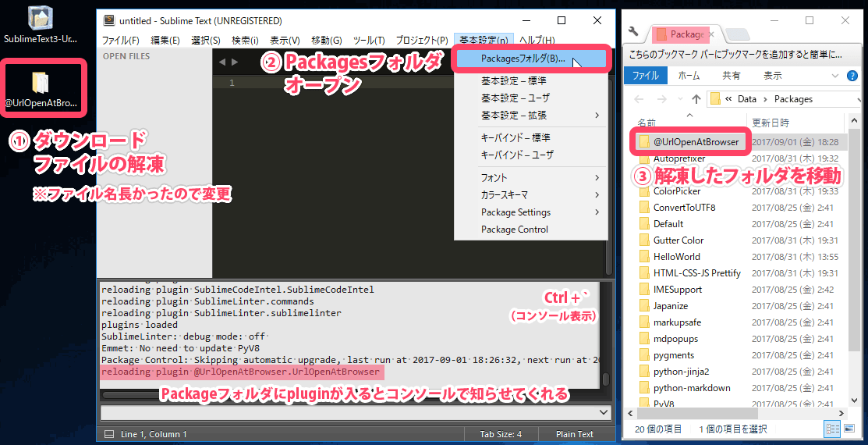Expand the フォント submenu
This screenshot has height=445, width=868.
(x=531, y=178)
